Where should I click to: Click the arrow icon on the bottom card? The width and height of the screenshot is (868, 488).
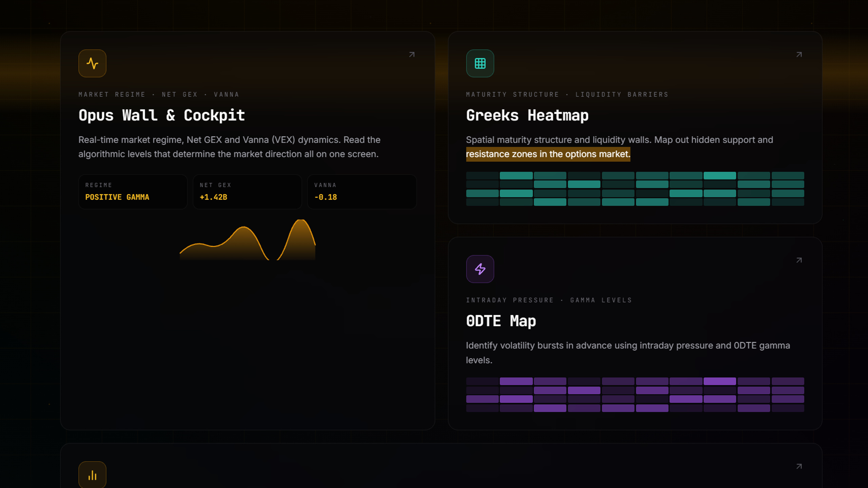coord(799,466)
